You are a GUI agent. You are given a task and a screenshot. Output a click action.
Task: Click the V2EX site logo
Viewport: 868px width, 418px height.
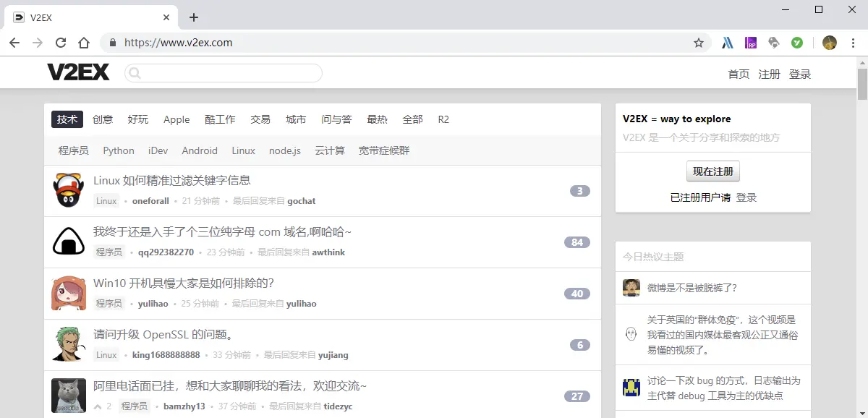click(x=78, y=72)
